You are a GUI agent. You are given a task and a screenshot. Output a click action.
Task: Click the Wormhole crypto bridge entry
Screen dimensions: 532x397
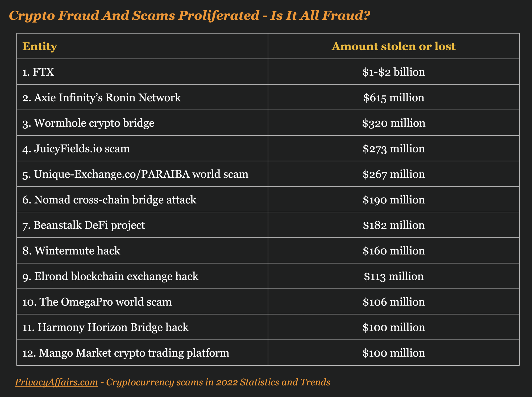pyautogui.click(x=88, y=123)
